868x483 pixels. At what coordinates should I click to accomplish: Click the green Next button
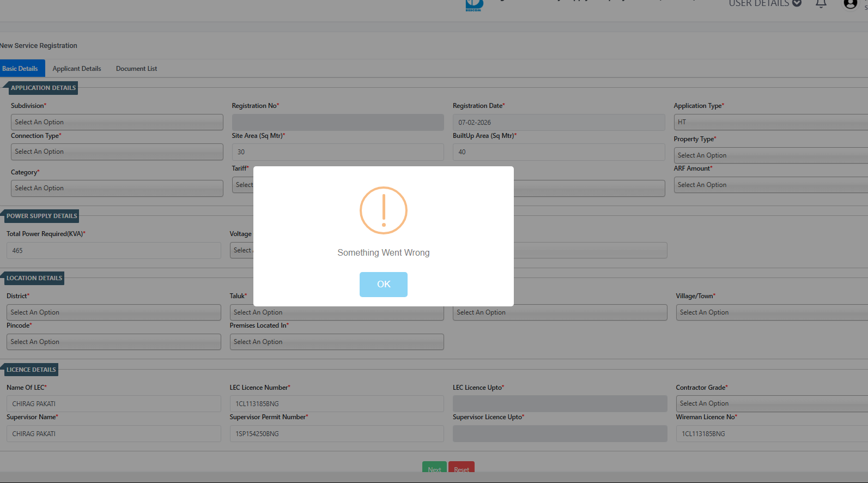point(434,467)
